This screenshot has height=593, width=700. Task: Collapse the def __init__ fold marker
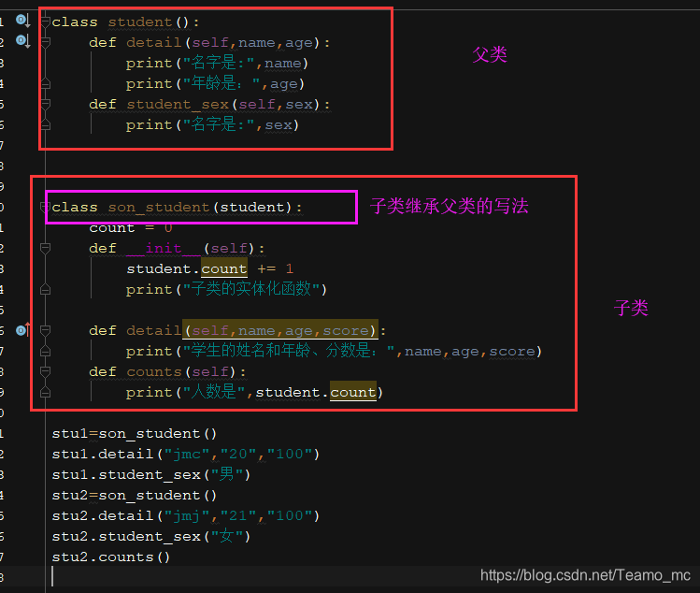46,248
